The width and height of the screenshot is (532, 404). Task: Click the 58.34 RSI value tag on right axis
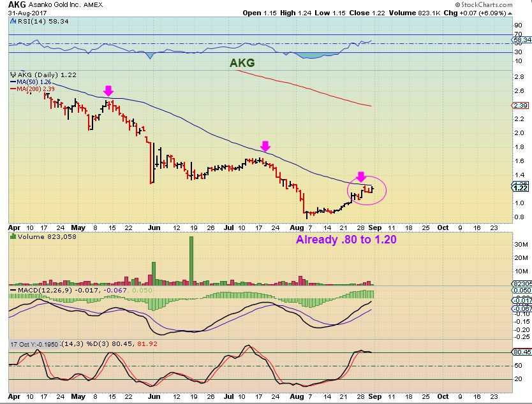pyautogui.click(x=522, y=40)
